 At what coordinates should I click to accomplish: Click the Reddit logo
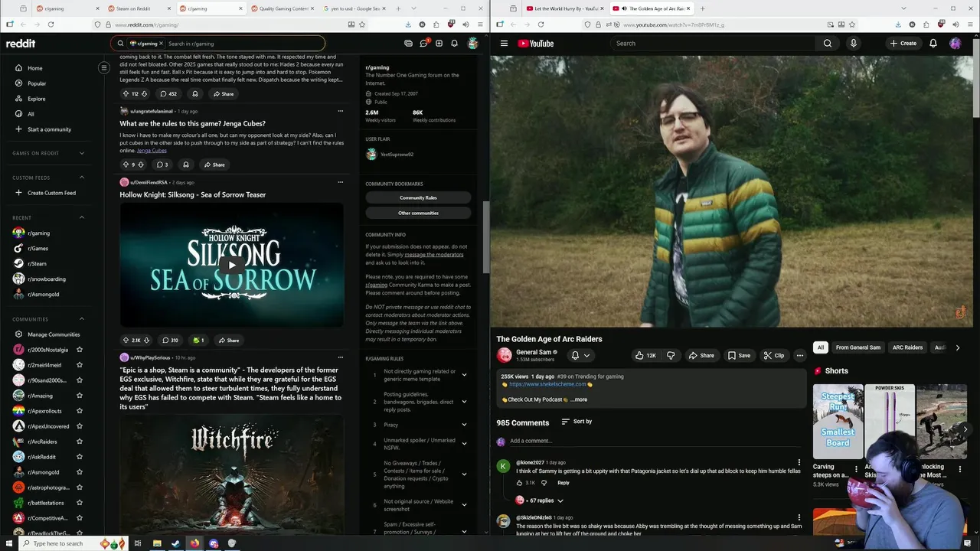[x=21, y=44]
